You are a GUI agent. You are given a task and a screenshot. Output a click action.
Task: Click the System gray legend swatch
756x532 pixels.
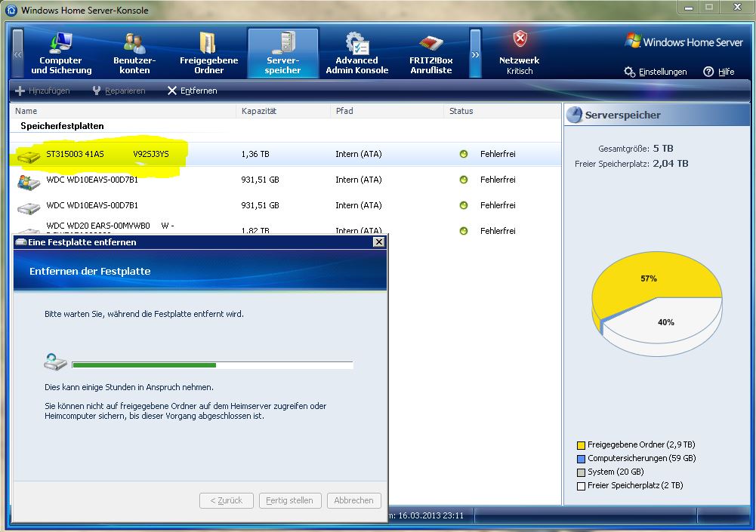click(581, 472)
